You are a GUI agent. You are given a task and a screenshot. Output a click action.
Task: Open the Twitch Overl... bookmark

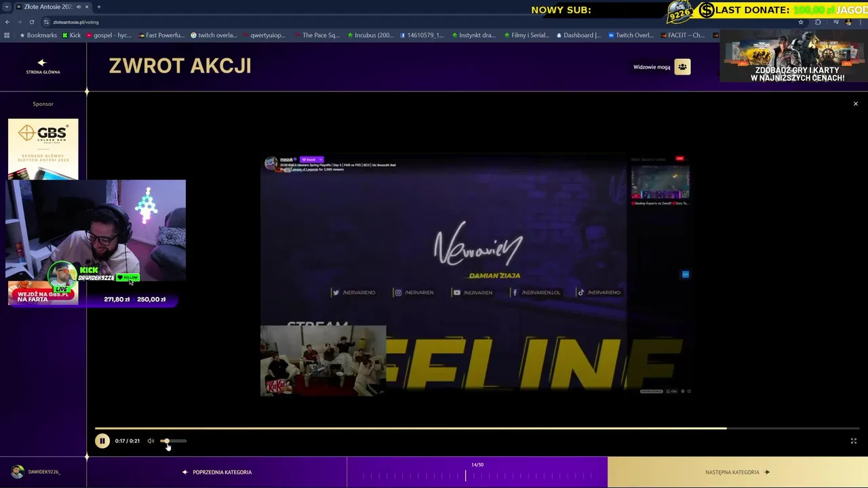[631, 35]
